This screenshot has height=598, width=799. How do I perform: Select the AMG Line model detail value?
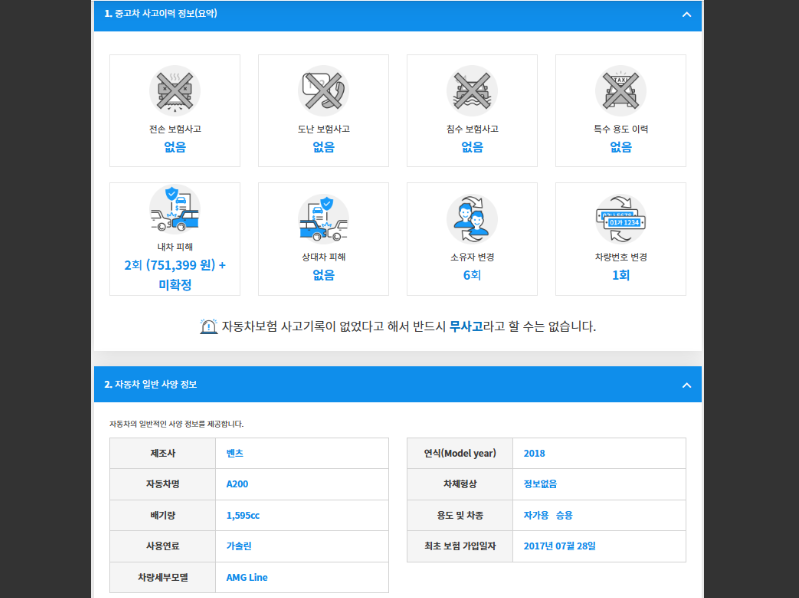[x=247, y=577]
